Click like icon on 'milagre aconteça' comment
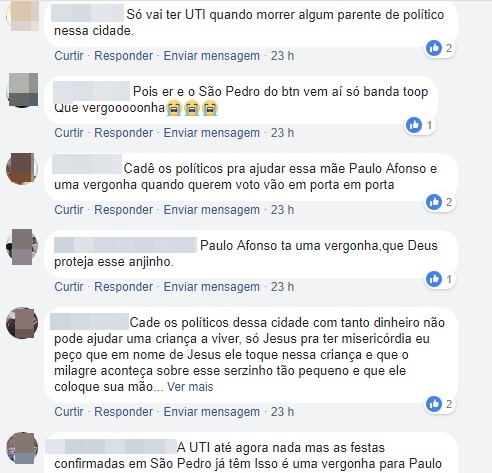Screen dimensions: 492x473 pos(434,404)
